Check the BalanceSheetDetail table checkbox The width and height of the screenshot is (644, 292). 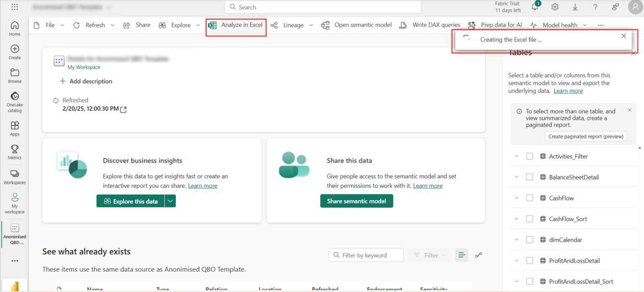(530, 177)
